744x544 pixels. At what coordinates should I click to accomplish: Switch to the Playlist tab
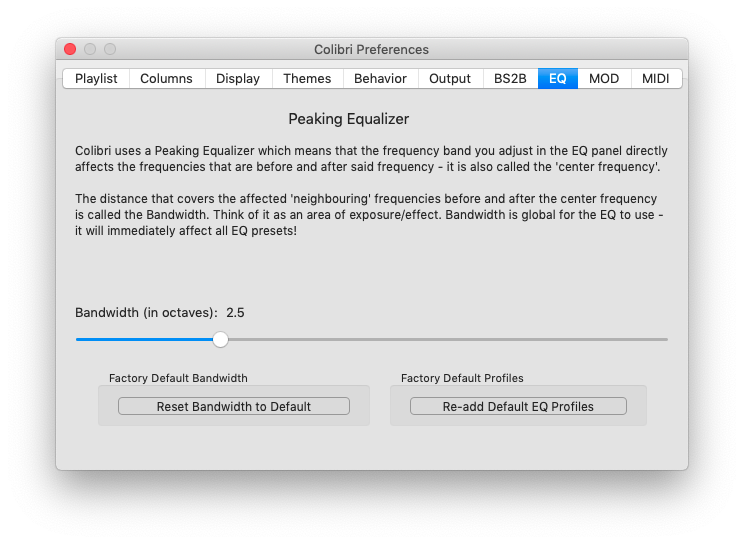click(96, 78)
